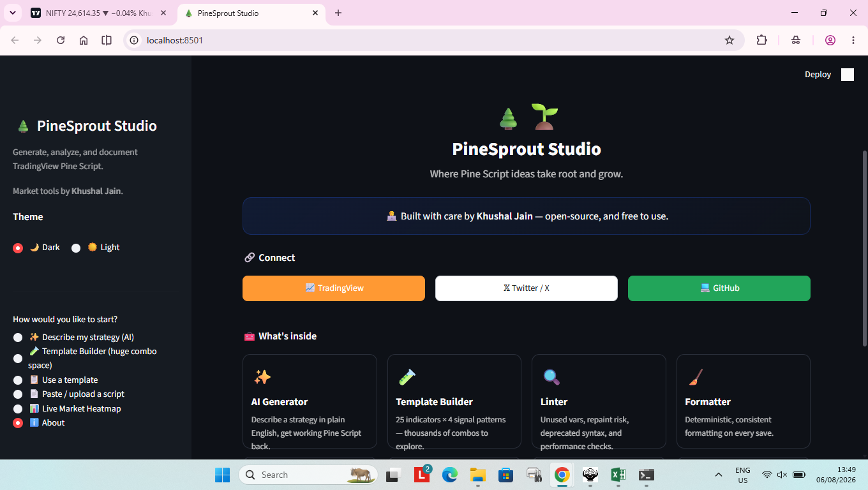Click the AI Generator card title

280,402
